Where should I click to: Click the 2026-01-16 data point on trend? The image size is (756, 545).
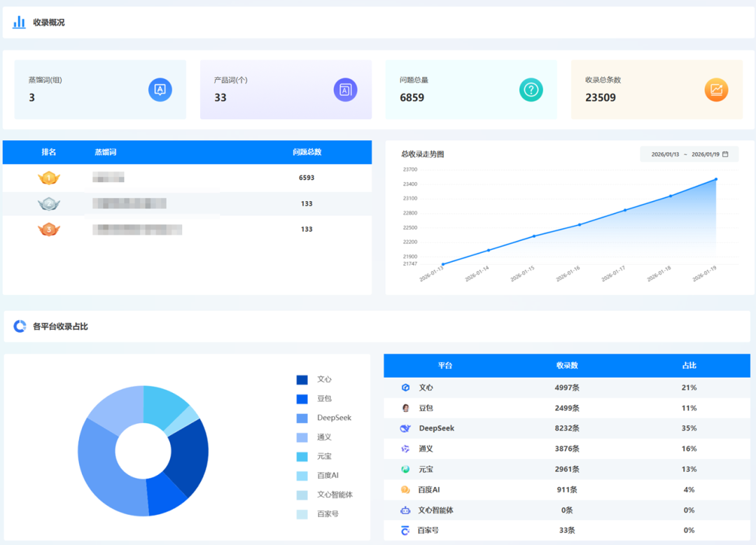580,225
